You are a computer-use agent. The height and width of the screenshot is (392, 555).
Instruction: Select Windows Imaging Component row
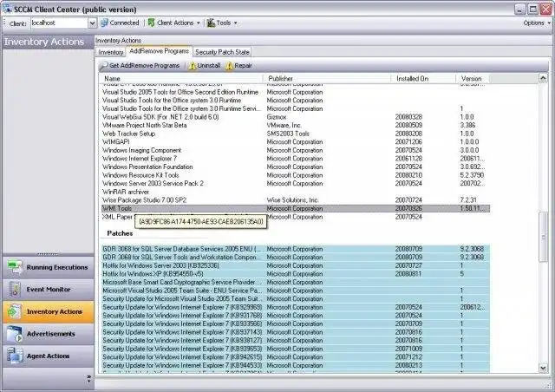click(296, 150)
